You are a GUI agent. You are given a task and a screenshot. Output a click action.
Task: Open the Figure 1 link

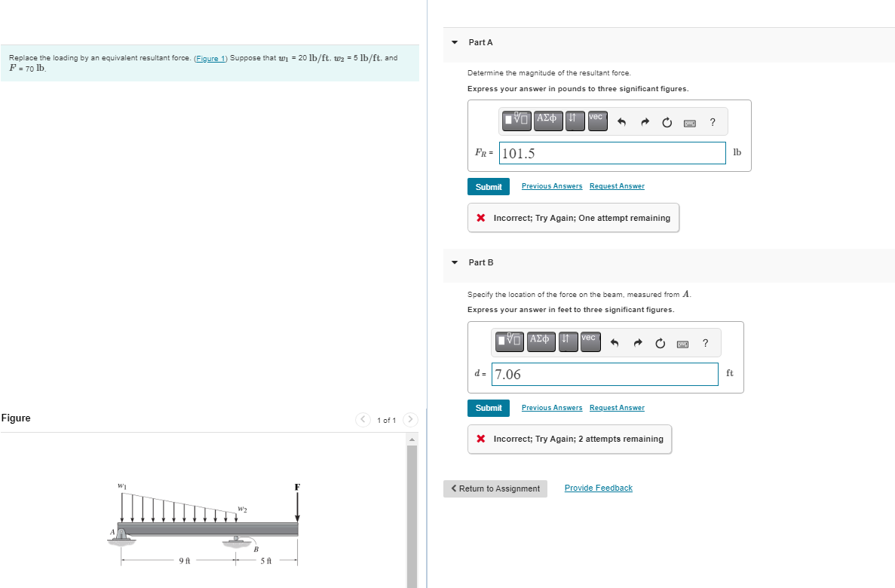tap(210, 57)
